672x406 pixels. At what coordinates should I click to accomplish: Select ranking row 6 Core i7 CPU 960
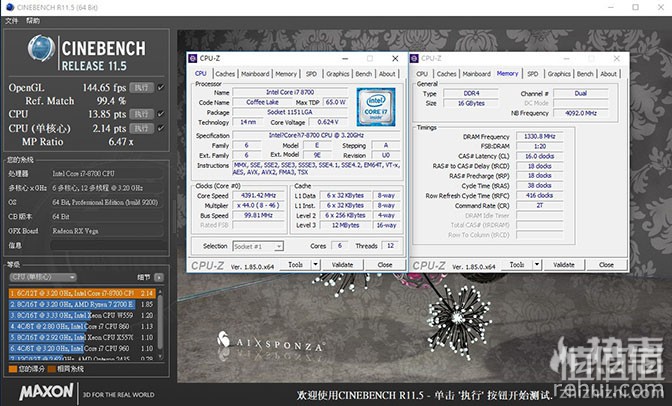(82, 349)
